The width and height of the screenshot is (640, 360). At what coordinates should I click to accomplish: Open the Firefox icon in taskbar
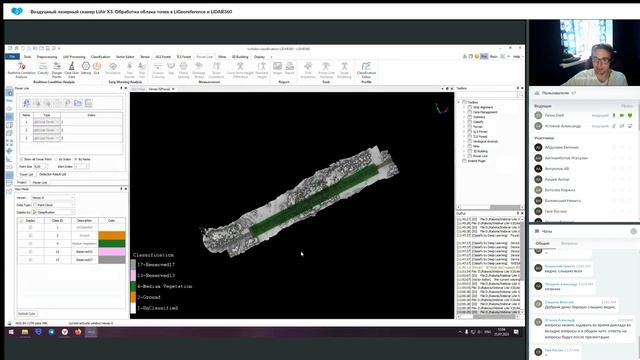pos(78,332)
